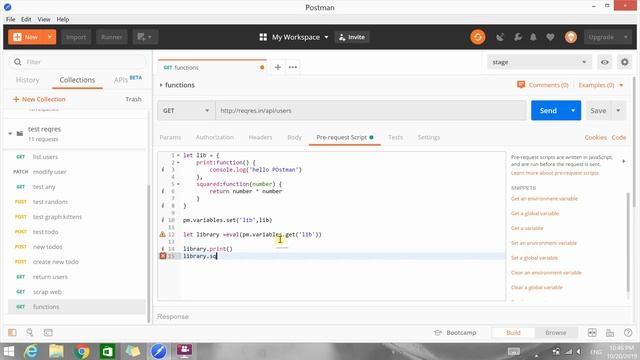640x360 pixels.
Task: Switch to the Tests tab
Action: (395, 138)
